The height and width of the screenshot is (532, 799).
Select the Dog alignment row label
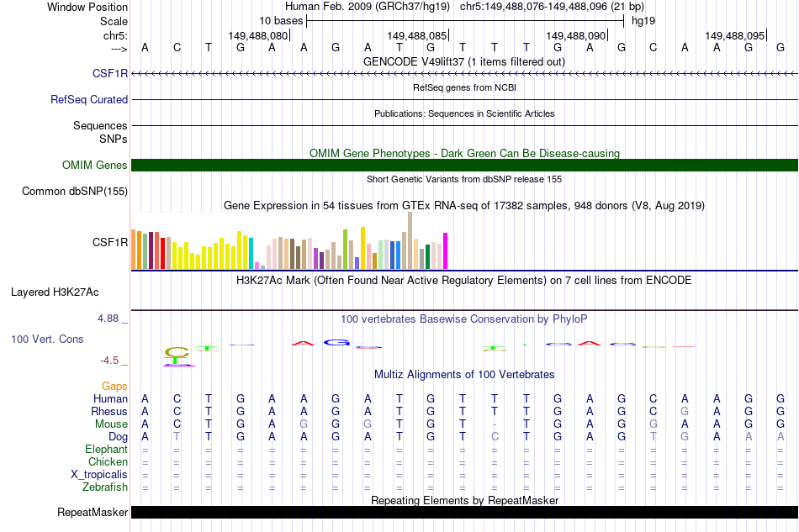119,437
